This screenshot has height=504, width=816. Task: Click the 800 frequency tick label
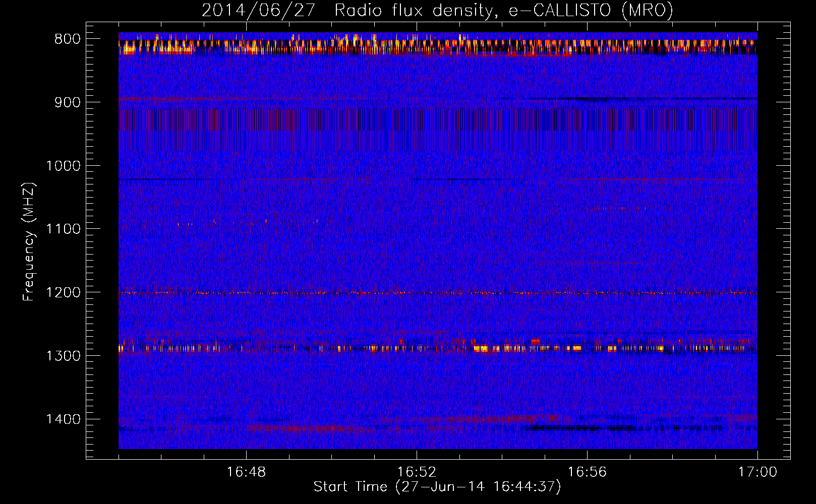pos(68,39)
